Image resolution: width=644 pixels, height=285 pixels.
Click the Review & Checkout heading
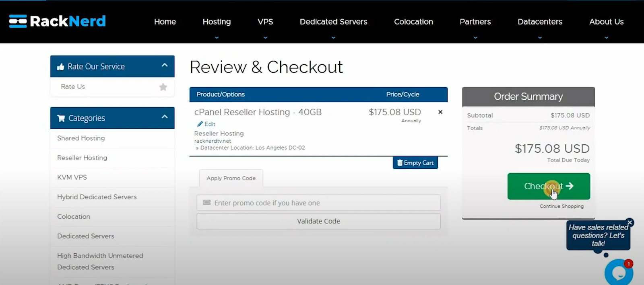(x=266, y=67)
